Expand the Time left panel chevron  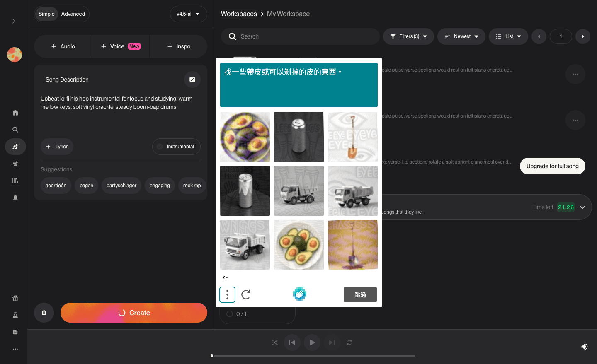[582, 207]
